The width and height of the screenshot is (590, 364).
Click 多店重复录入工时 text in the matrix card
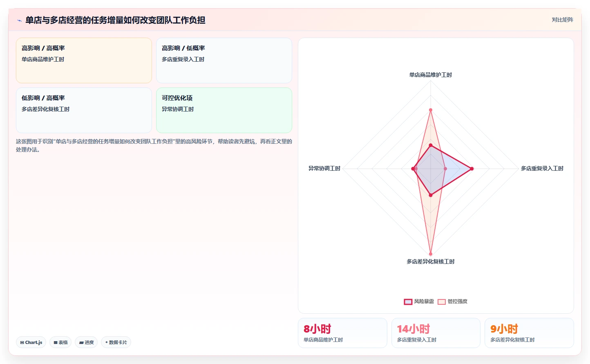(x=183, y=59)
